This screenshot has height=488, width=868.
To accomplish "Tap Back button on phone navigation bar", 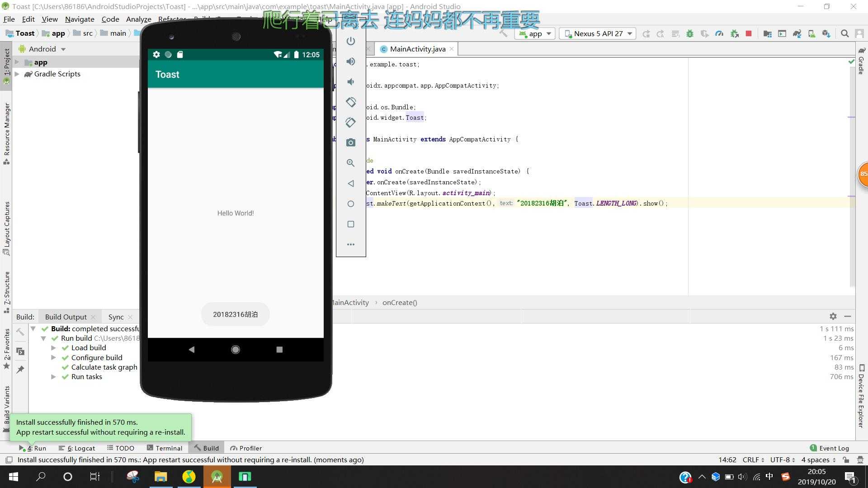I will tap(192, 349).
